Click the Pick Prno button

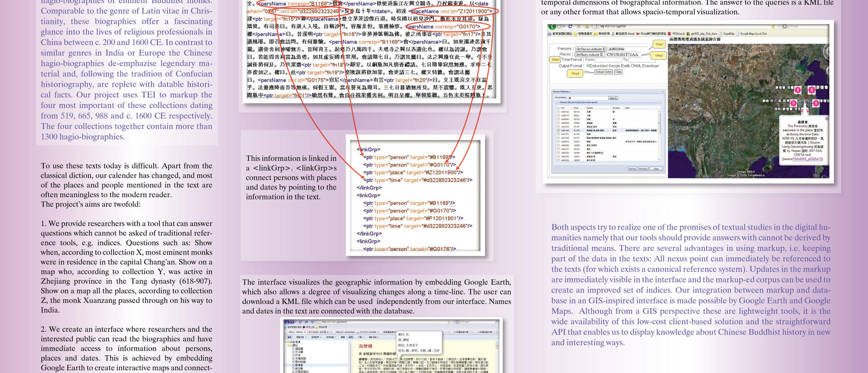643,169
